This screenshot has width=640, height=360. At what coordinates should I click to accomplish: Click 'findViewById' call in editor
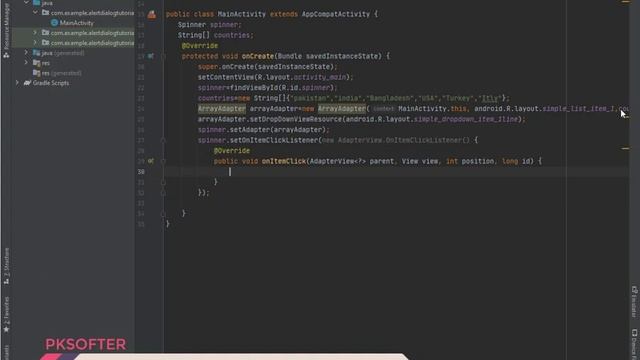(254, 88)
